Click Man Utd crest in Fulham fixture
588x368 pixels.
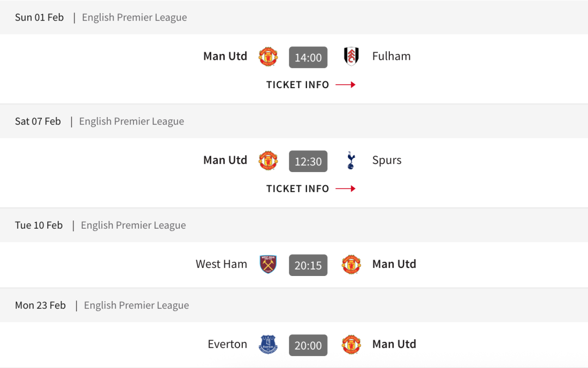268,57
